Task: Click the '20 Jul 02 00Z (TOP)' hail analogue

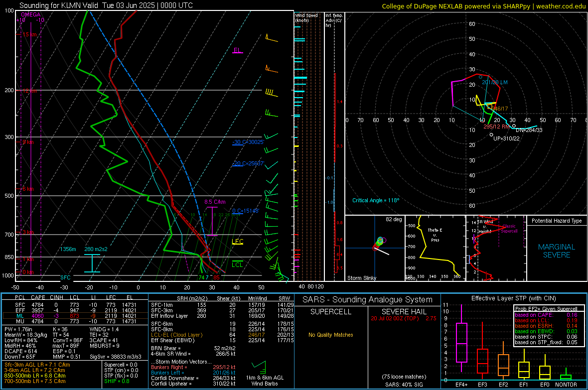Action: [x=395, y=318]
